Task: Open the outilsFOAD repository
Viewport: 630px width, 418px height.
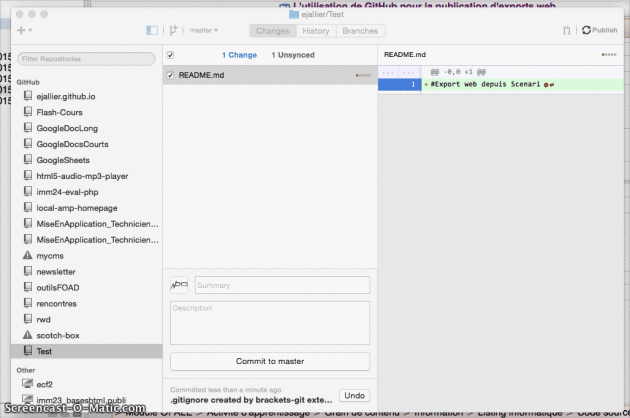Action: pos(58,288)
